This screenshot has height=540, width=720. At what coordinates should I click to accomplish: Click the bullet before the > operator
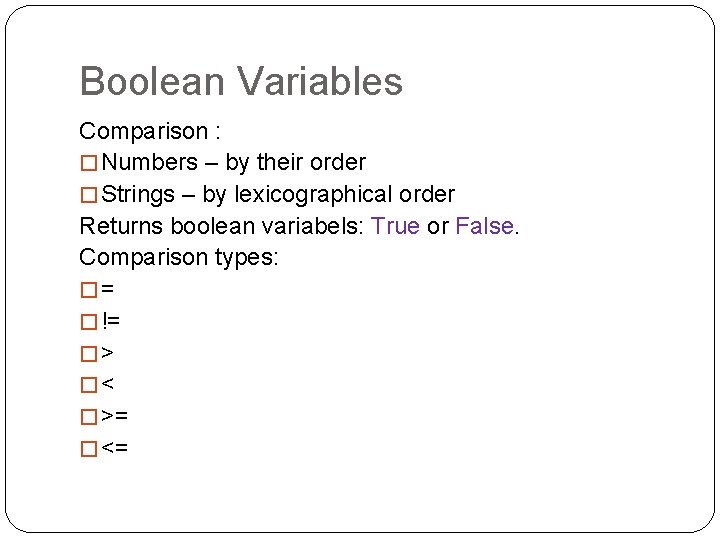pyautogui.click(x=88, y=353)
